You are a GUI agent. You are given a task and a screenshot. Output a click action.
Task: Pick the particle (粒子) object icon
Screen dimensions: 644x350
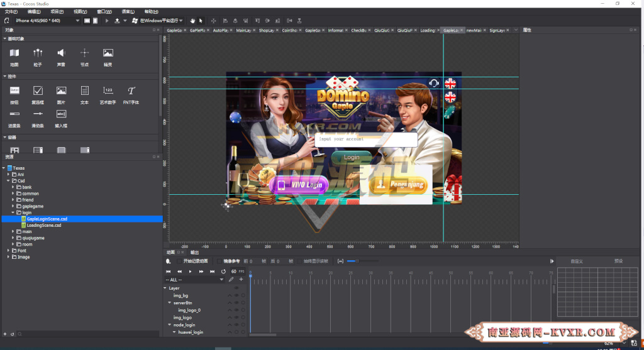(x=37, y=57)
